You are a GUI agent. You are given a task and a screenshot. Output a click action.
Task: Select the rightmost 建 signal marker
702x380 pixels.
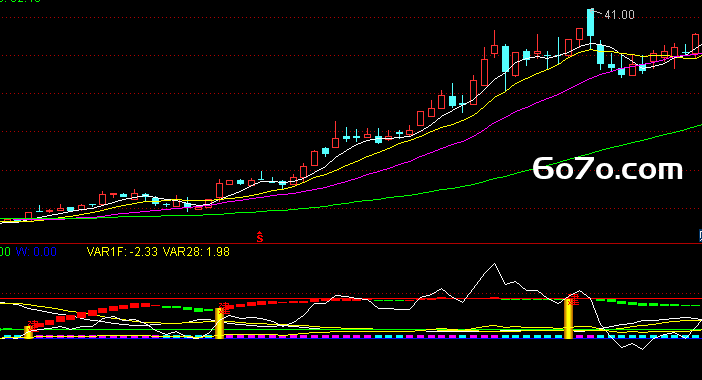pyautogui.click(x=574, y=299)
